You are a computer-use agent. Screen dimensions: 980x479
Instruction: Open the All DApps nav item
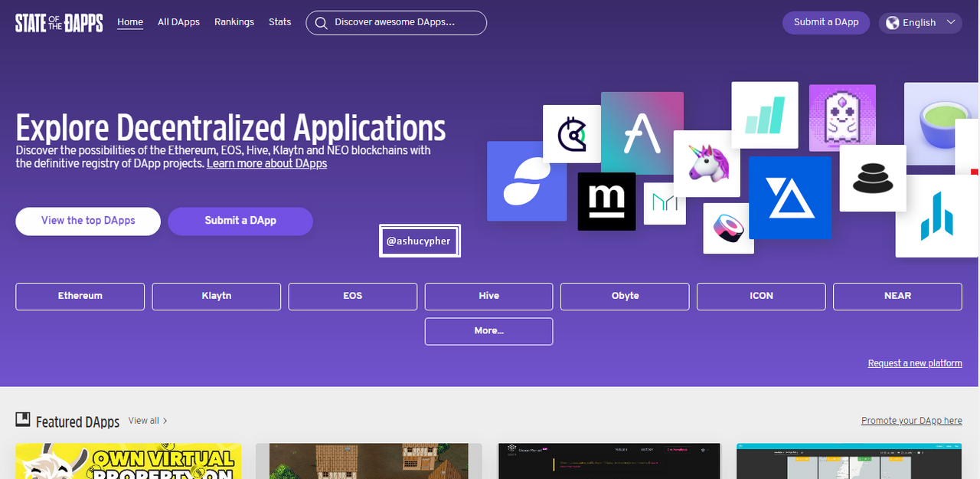(x=178, y=22)
